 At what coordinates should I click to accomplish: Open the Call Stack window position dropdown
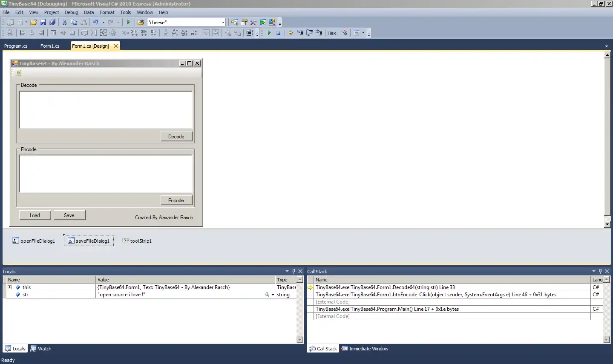[x=593, y=271]
